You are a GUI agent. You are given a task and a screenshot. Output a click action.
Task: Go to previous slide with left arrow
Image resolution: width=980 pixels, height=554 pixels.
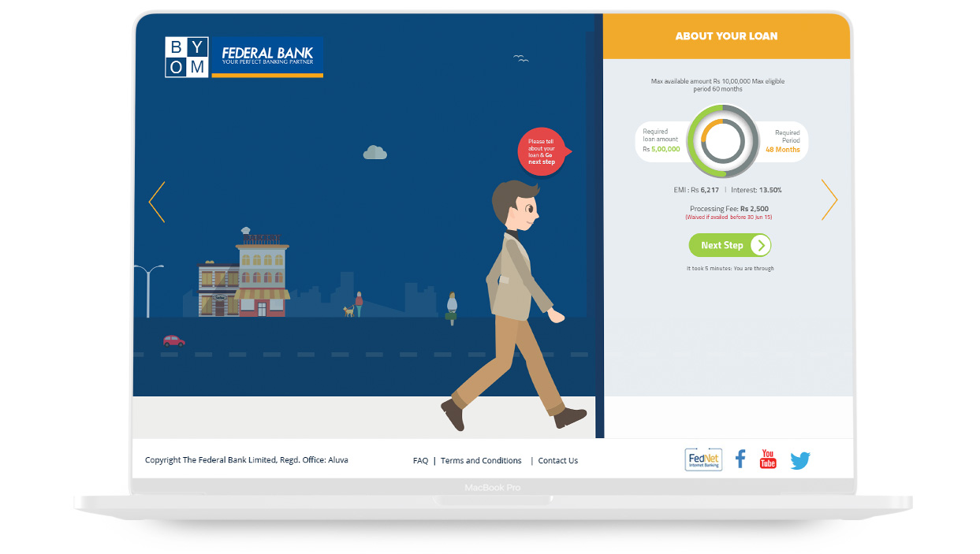click(x=157, y=202)
